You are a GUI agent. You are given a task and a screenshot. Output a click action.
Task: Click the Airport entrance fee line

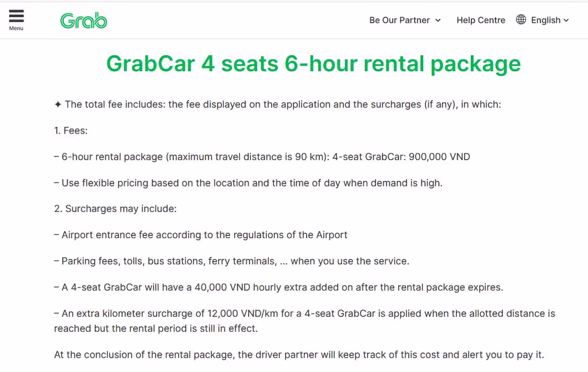point(201,235)
